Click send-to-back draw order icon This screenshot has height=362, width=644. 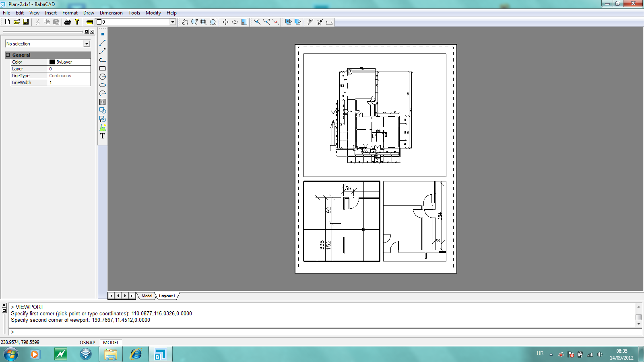tap(298, 22)
